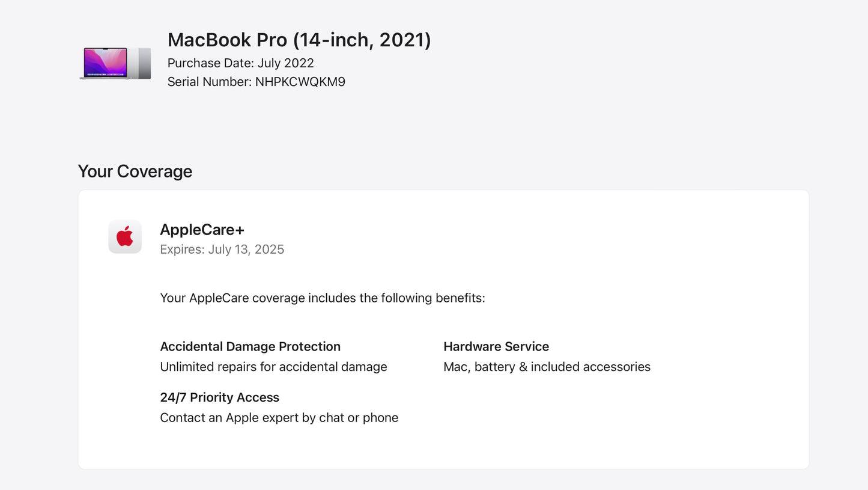868x490 pixels.
Task: Select the MacBook Pro (14-inch, 2021) title
Action: point(299,40)
